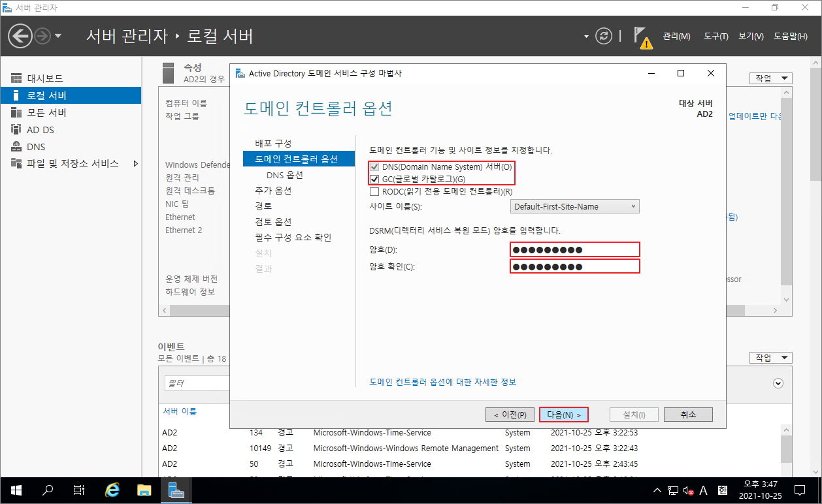Select 모든 서버 in the sidebar
The image size is (822, 504).
pyautogui.click(x=71, y=112)
